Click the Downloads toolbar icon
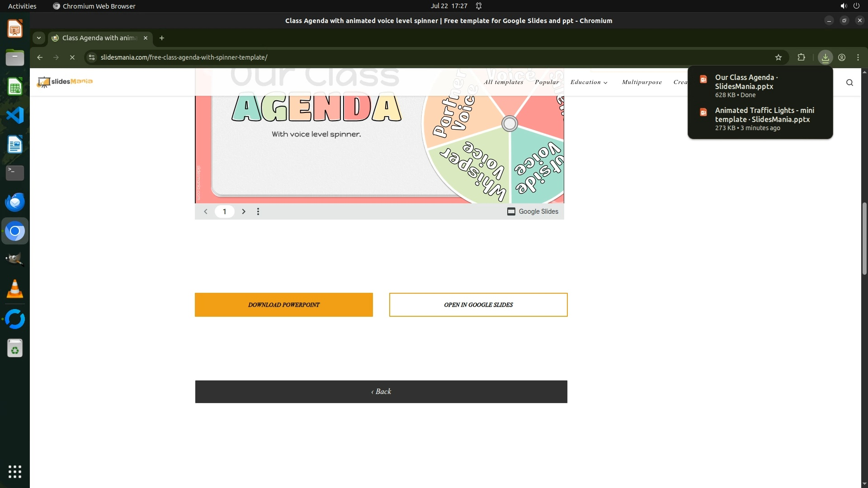The width and height of the screenshot is (868, 488). pos(825,57)
